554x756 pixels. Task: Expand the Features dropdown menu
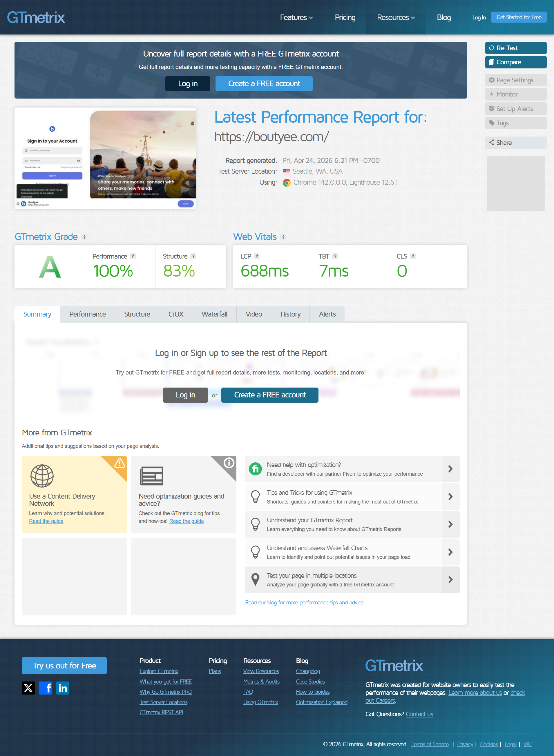coord(296,17)
